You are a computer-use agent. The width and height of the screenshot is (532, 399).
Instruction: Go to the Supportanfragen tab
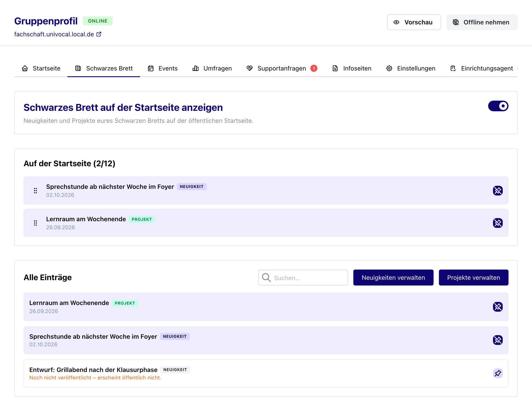pyautogui.click(x=282, y=68)
